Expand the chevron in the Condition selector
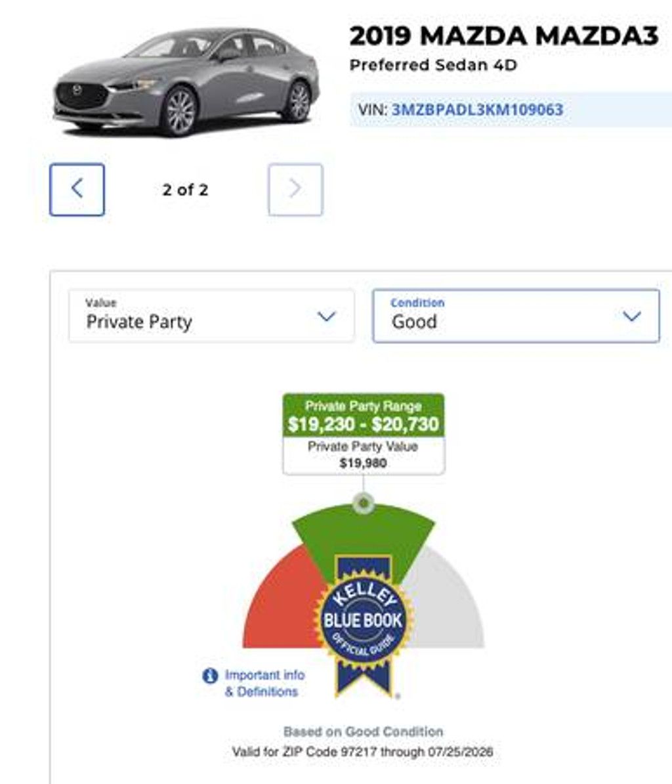This screenshot has height=784, width=672. point(631,316)
